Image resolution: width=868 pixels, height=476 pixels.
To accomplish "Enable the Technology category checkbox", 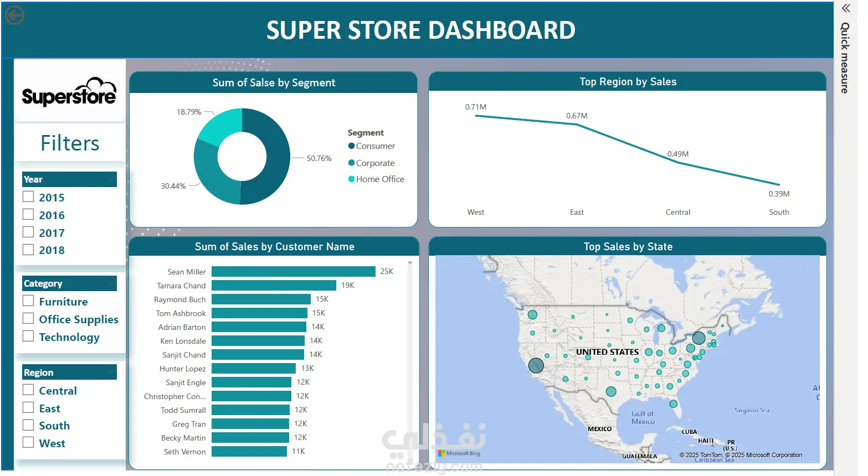I will (28, 336).
